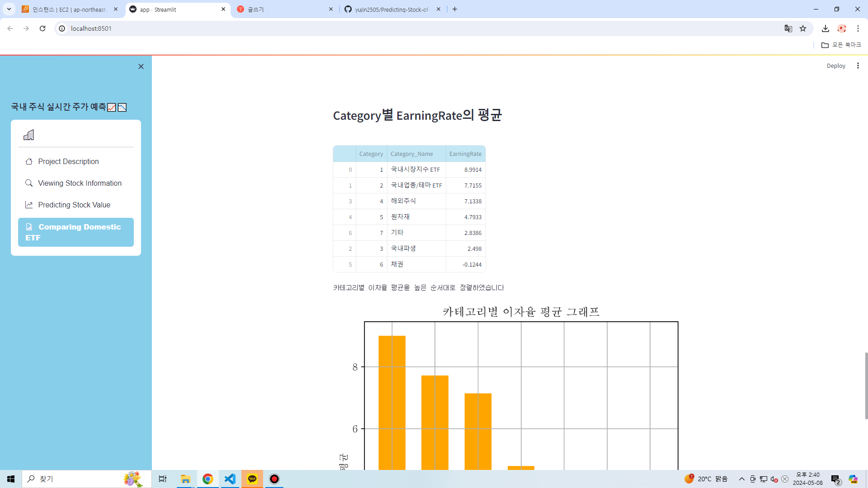This screenshot has height=488, width=868.
Task: Switch to the GitHub yujin2505 tab
Action: point(392,9)
